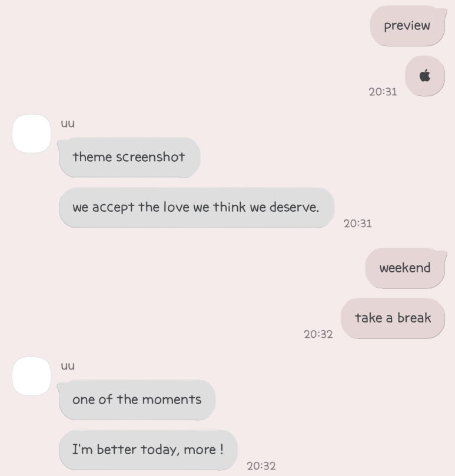Image resolution: width=455 pixels, height=476 pixels.
Task: Tap the 'take a break' message
Action: point(393,318)
